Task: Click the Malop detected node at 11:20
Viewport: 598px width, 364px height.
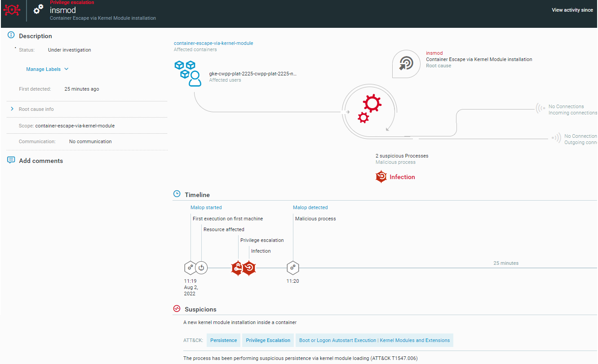Action: pyautogui.click(x=292, y=268)
